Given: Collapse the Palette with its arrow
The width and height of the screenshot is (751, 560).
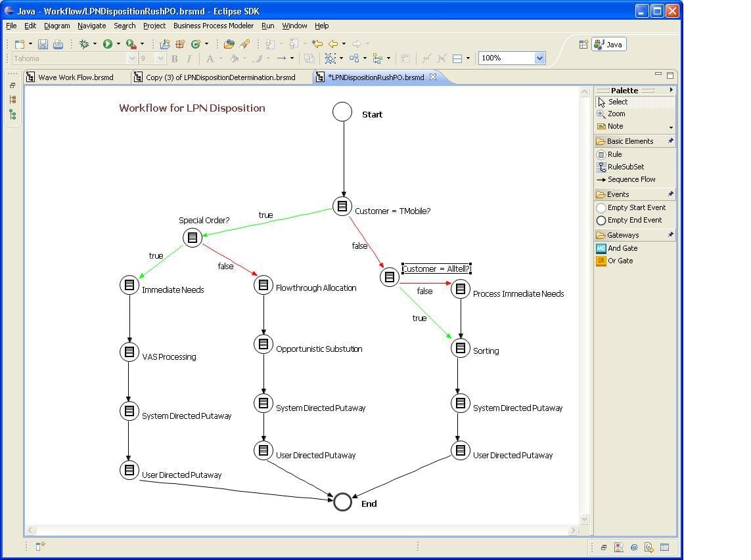Looking at the screenshot, I should [x=671, y=90].
